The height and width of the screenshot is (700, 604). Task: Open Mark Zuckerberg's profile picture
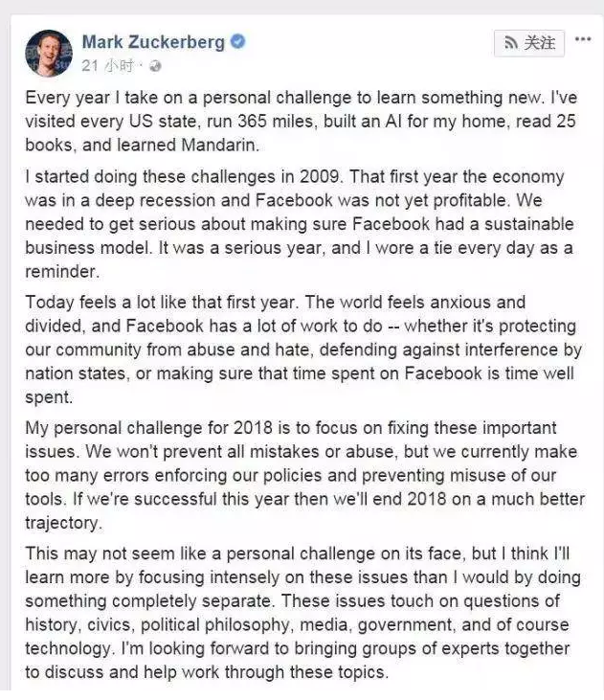(x=49, y=54)
